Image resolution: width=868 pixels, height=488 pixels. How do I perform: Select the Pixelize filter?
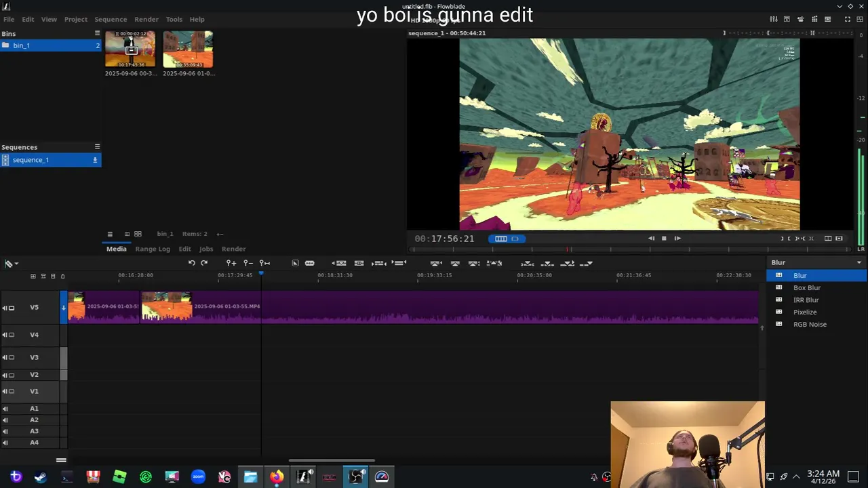pyautogui.click(x=816, y=312)
